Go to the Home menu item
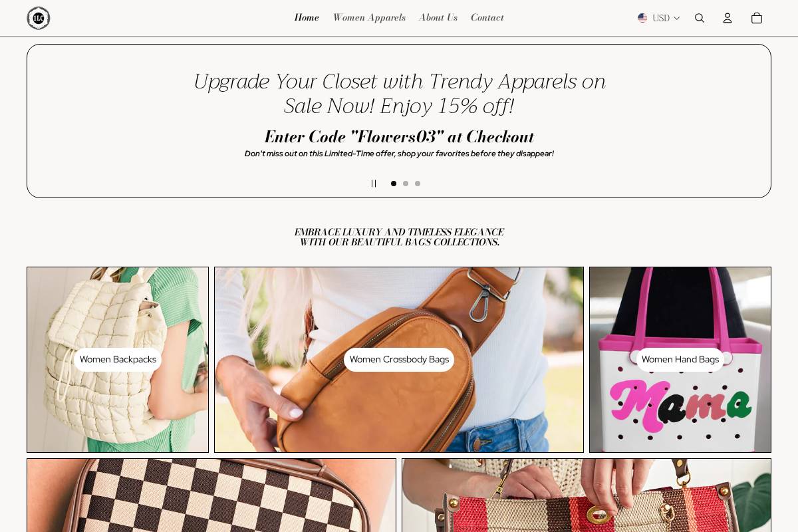Screen dimensions: 798x532 [307, 18]
